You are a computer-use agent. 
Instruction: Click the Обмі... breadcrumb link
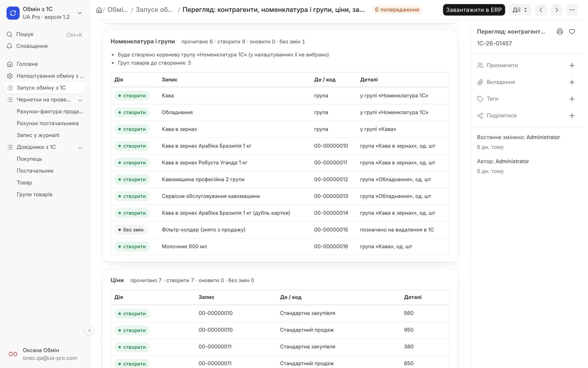click(x=117, y=10)
